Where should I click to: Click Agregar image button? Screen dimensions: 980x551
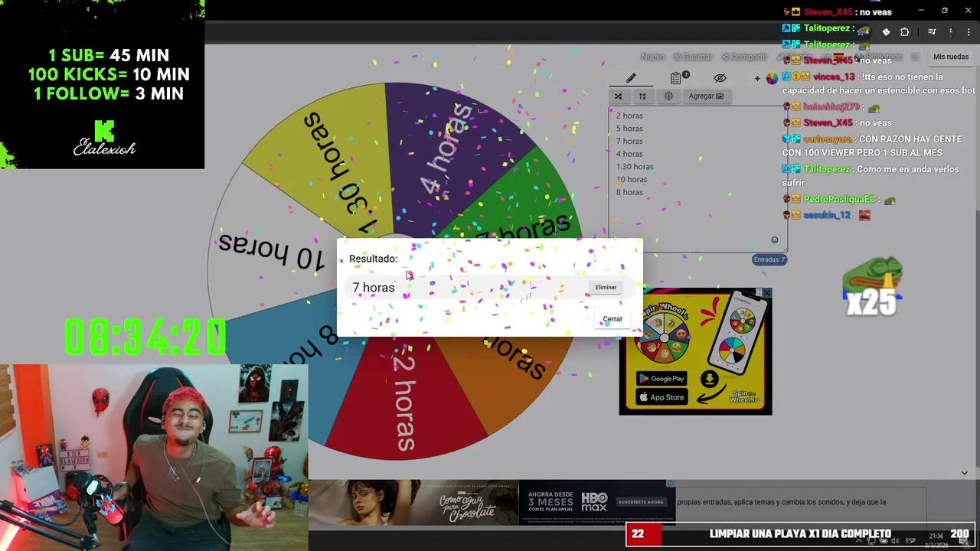point(706,96)
